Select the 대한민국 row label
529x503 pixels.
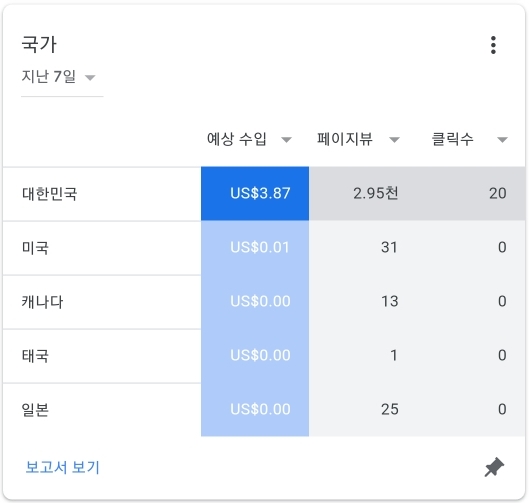tap(50, 194)
